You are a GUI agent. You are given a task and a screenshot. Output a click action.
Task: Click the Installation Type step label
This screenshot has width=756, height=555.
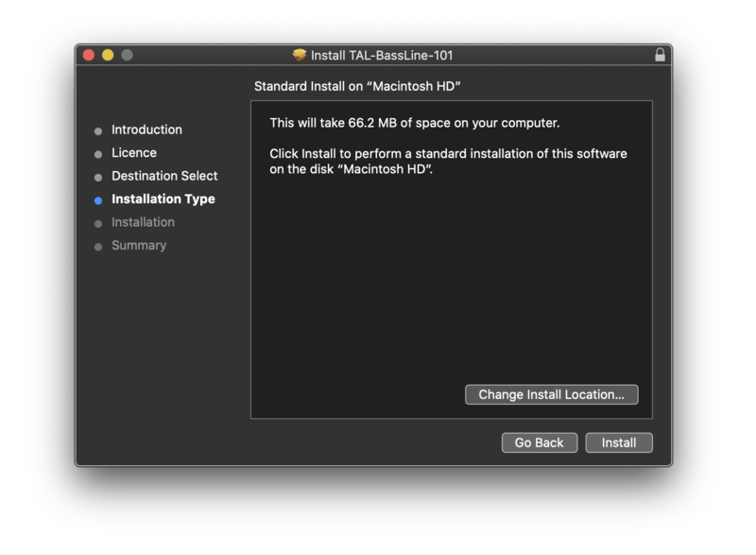[163, 199]
